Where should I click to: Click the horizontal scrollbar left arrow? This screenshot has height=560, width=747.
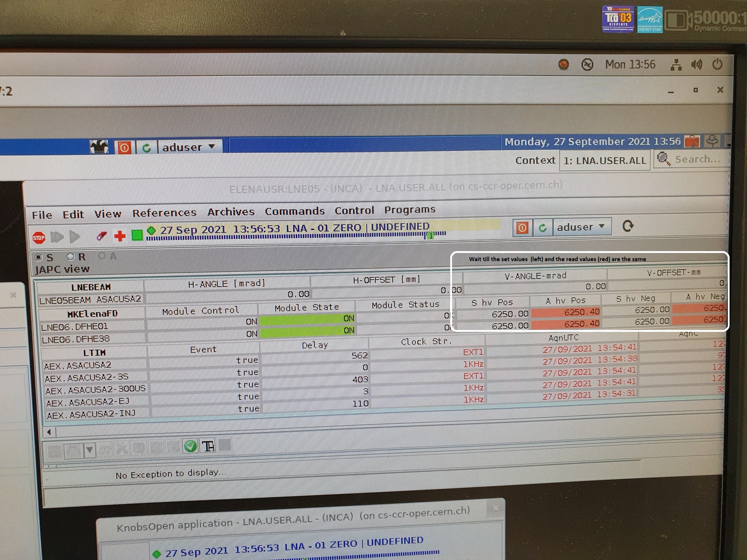(x=49, y=432)
